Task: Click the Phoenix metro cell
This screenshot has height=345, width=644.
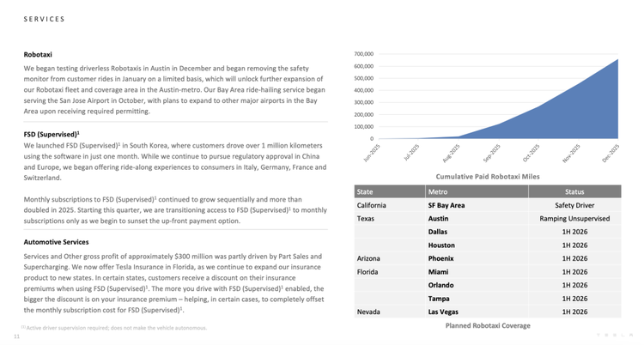Action: tap(440, 257)
